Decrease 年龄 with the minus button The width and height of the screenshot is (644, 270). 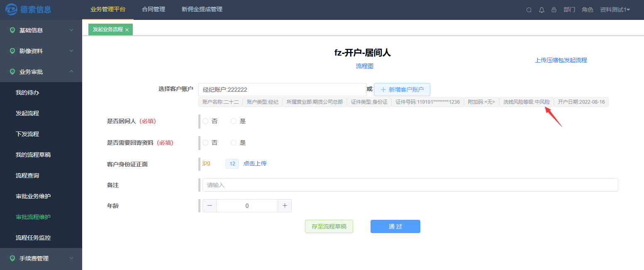210,206
